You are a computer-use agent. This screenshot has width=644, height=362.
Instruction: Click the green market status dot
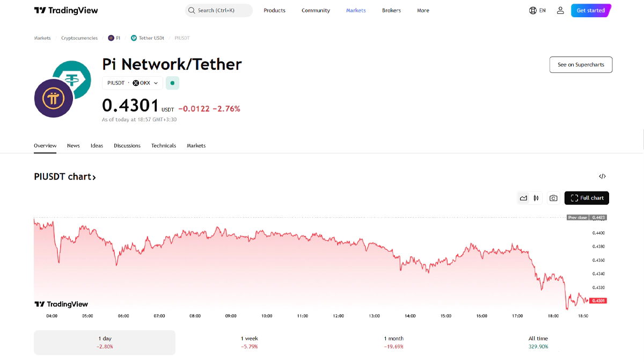[172, 83]
